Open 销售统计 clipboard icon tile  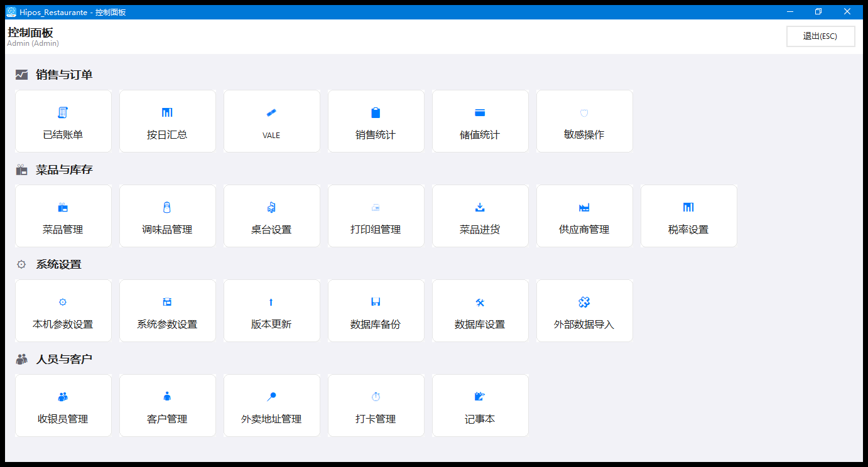[x=376, y=121]
